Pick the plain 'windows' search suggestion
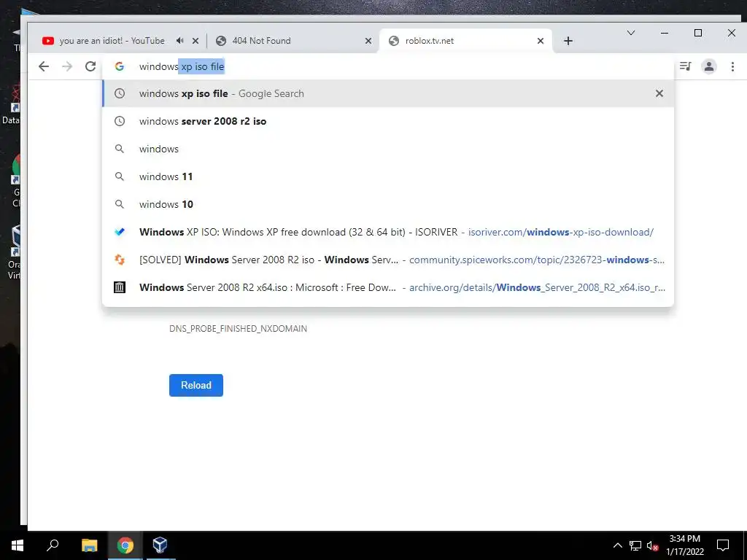The width and height of the screenshot is (747, 560). click(388, 149)
